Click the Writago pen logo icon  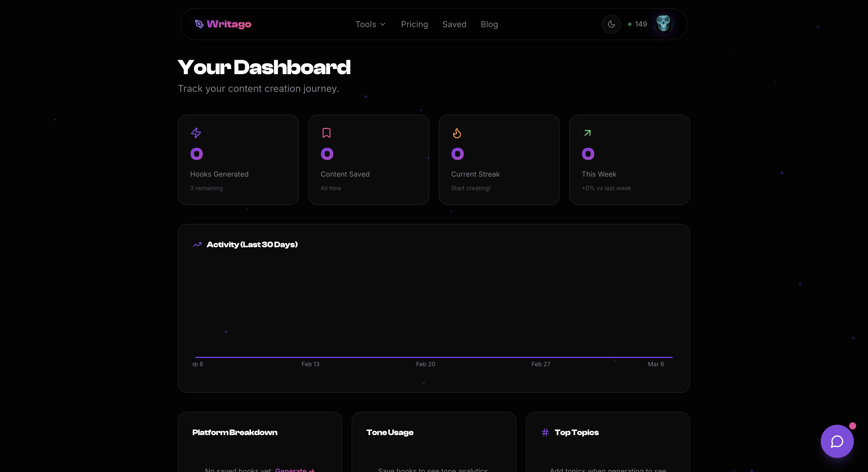[199, 24]
